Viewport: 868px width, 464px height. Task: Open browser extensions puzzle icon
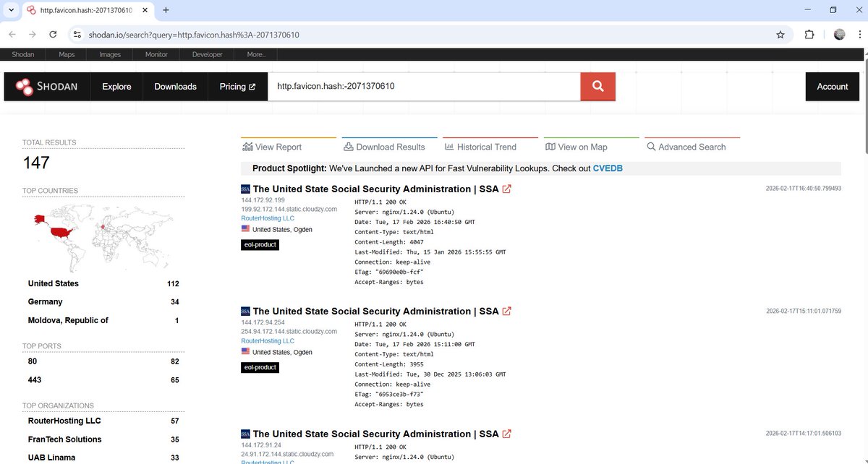tap(809, 34)
